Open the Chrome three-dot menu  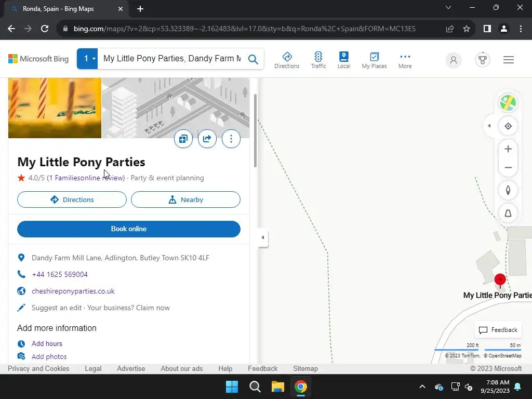click(x=521, y=29)
